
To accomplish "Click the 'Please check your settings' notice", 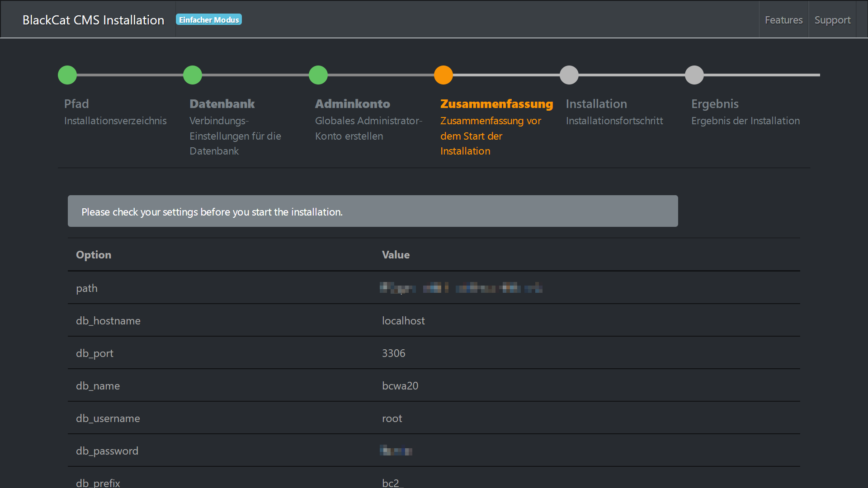I will (x=373, y=211).
